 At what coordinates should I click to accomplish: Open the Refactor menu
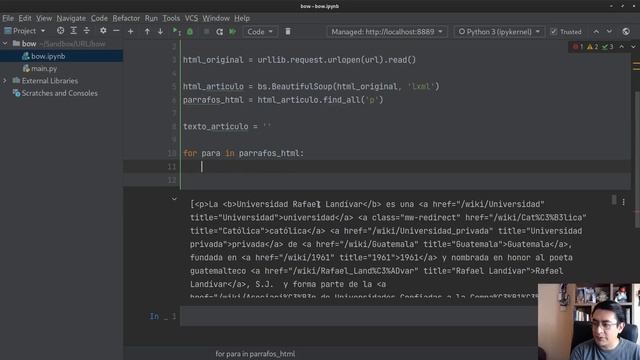126,18
